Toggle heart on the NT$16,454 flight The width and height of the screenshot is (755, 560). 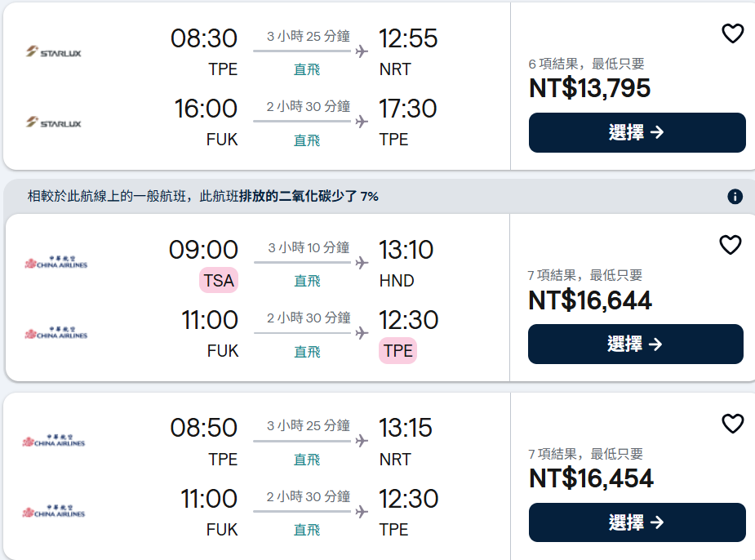(732, 424)
